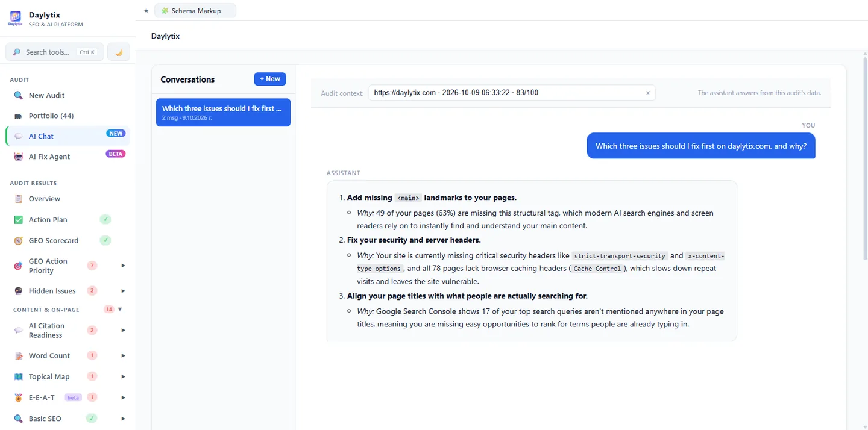Viewport: 868px width, 430px height.
Task: Select AI Chat in sidebar
Action: tap(68, 136)
